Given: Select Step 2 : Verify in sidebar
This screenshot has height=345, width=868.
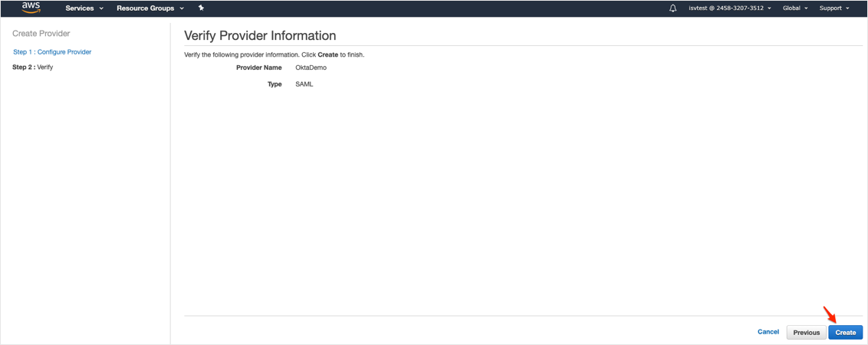Looking at the screenshot, I should (33, 67).
